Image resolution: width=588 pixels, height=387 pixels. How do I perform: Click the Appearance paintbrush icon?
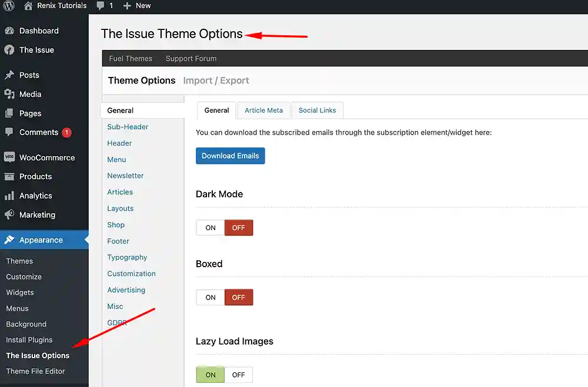click(9, 240)
